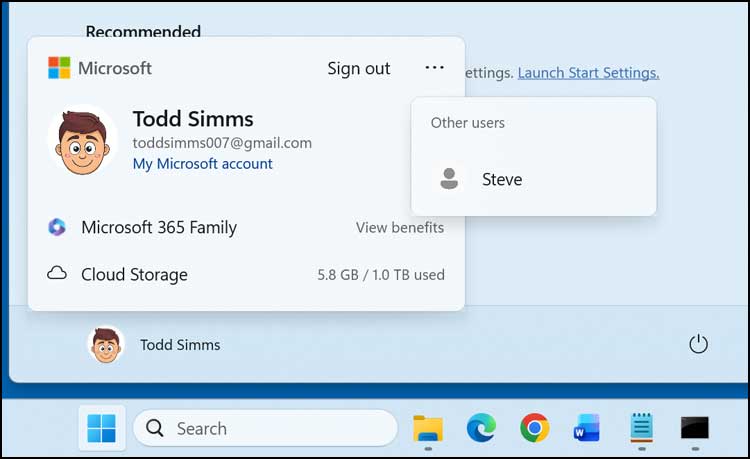This screenshot has height=459, width=750.
Task: Click Todd Simms large profile avatar
Action: coord(82,141)
